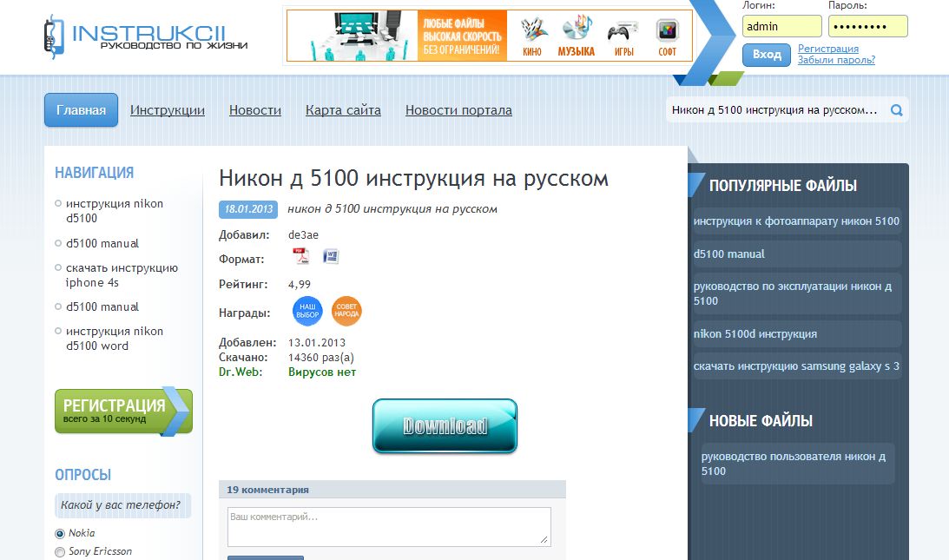This screenshot has height=560, width=949.
Task: Open 'инструкция nikon d5100 word' navigation link
Action: [115, 339]
